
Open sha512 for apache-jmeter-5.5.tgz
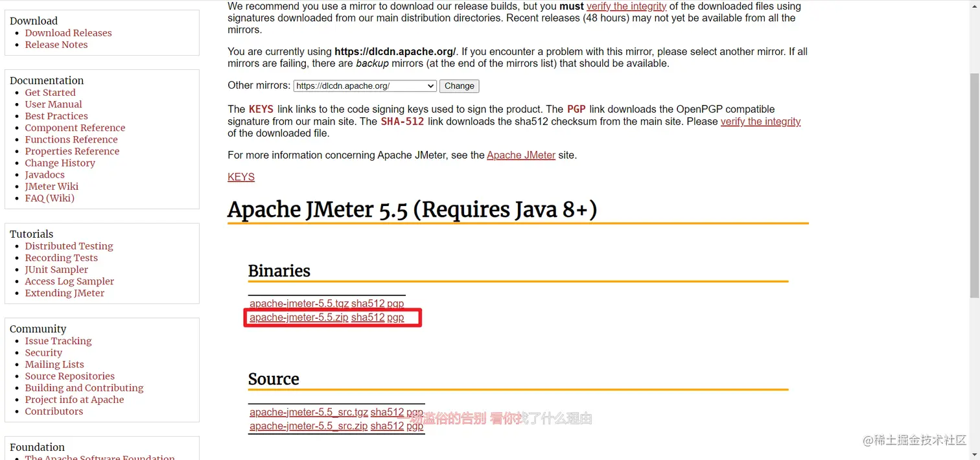tap(367, 303)
